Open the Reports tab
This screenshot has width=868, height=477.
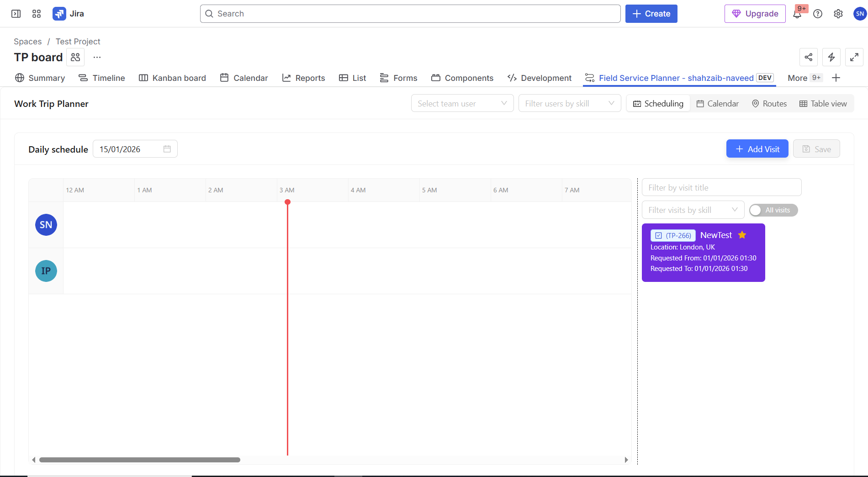click(303, 78)
